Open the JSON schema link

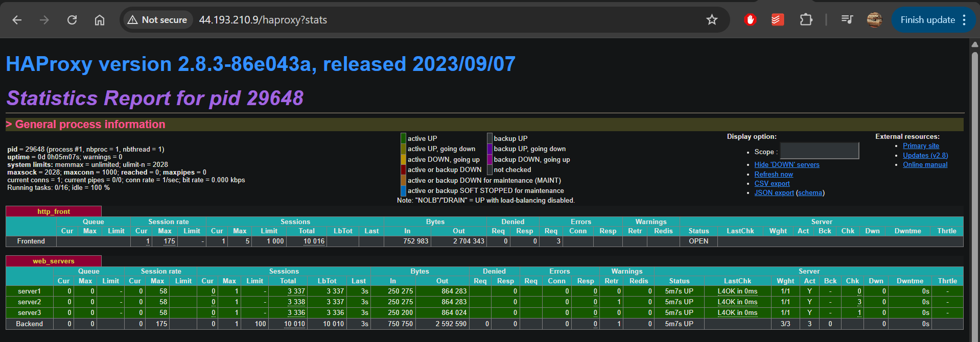pos(810,192)
